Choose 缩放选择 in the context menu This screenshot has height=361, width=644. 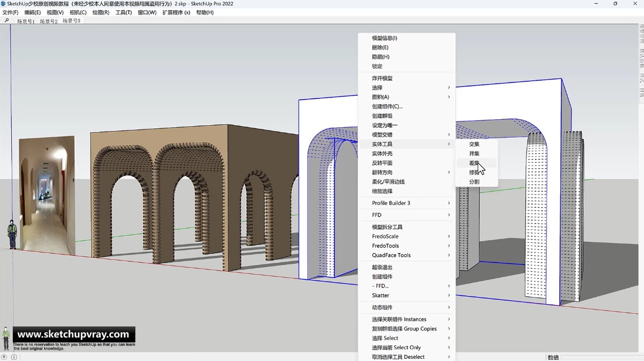(406, 191)
